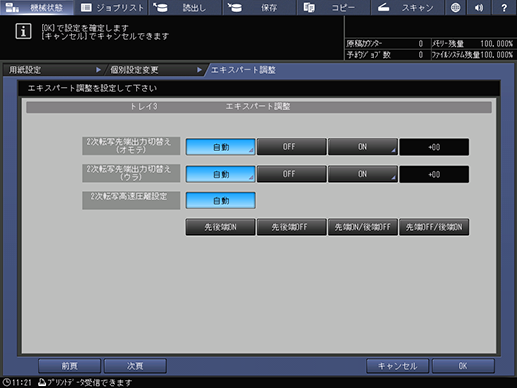Set ウラ back-side leading edge output to ON

point(363,174)
